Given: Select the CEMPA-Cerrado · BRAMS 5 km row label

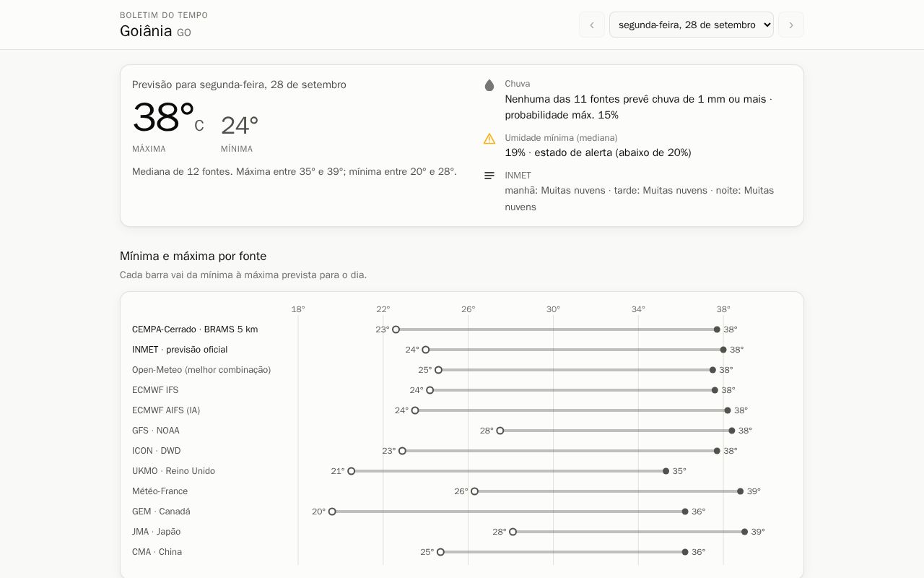Looking at the screenshot, I should [x=195, y=329].
